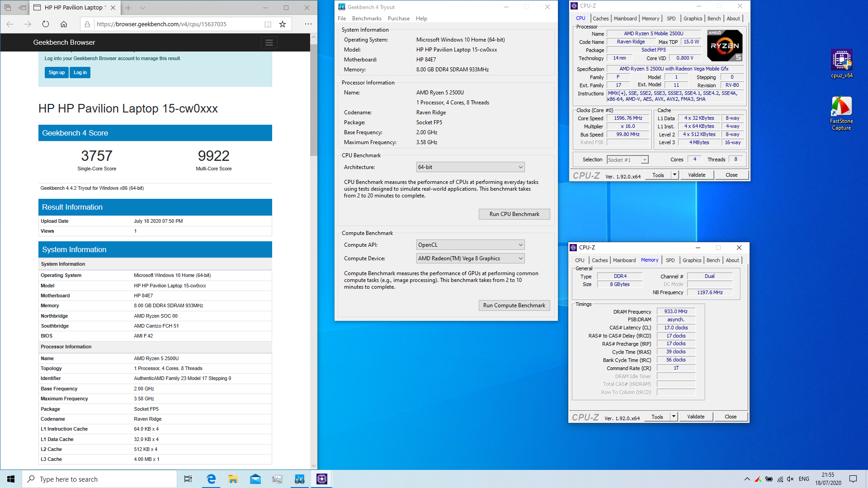Image resolution: width=868 pixels, height=488 pixels.
Task: Open the File menu in Geekbench
Action: [342, 19]
